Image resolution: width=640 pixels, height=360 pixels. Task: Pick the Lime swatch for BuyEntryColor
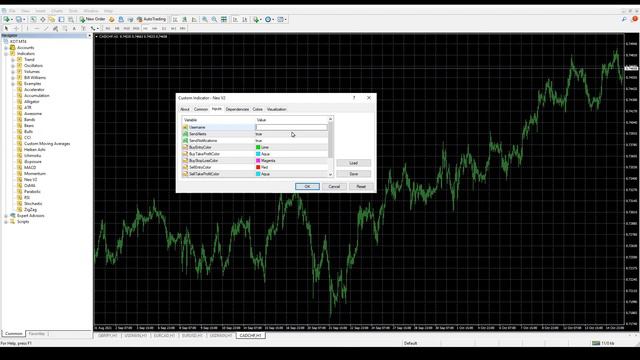click(x=258, y=147)
